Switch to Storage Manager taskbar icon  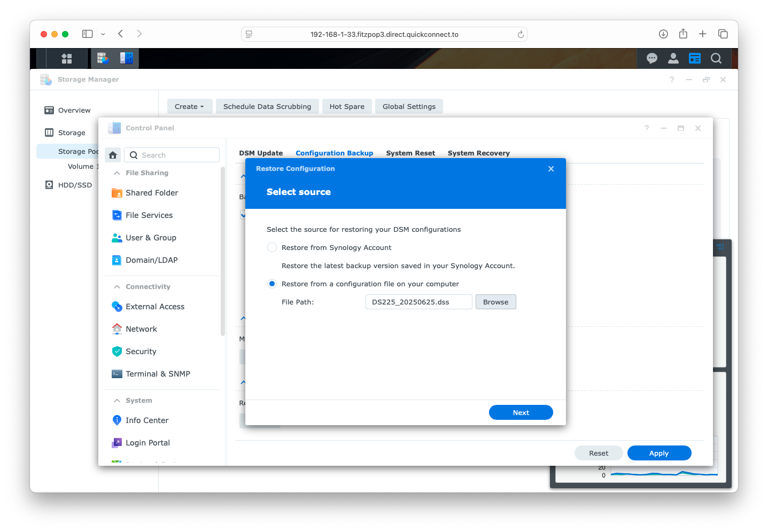(103, 58)
